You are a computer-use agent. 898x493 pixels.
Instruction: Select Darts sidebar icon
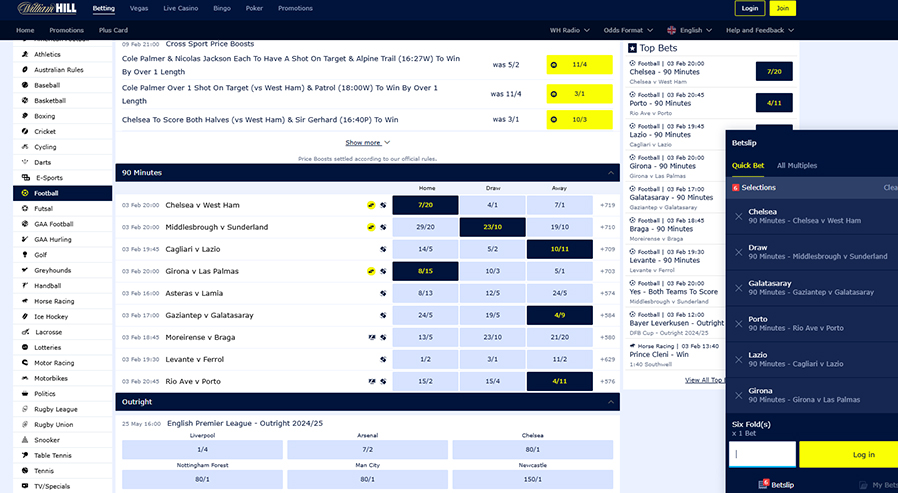click(25, 163)
